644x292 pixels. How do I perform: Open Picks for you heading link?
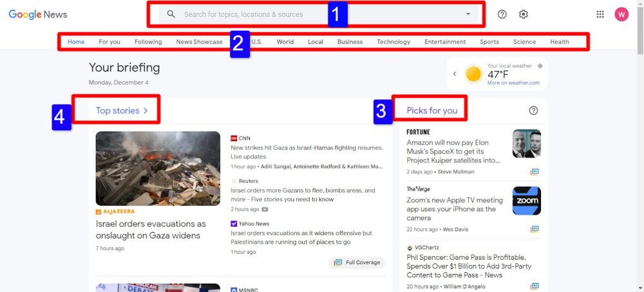(x=431, y=110)
